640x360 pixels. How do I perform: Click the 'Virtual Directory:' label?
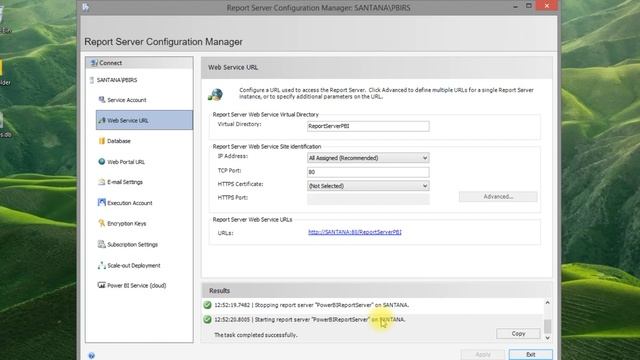click(x=240, y=124)
